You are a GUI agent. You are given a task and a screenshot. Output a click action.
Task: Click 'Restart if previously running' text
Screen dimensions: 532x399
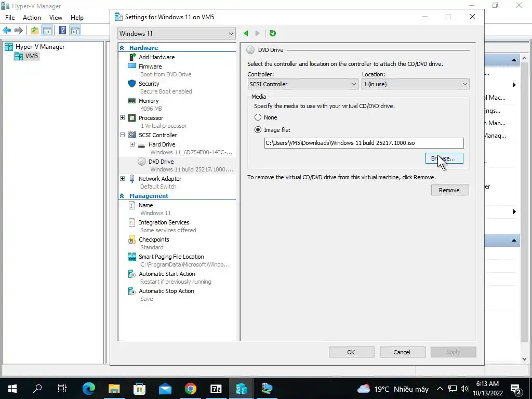[176, 282]
